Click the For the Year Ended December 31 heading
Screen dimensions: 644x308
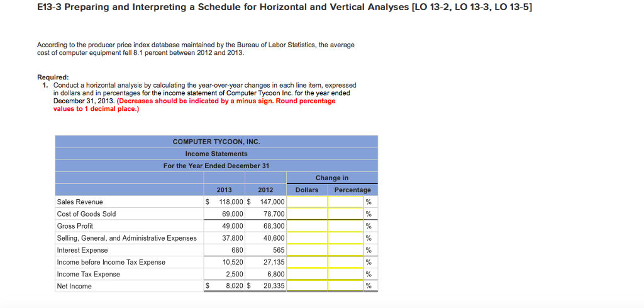tap(216, 165)
